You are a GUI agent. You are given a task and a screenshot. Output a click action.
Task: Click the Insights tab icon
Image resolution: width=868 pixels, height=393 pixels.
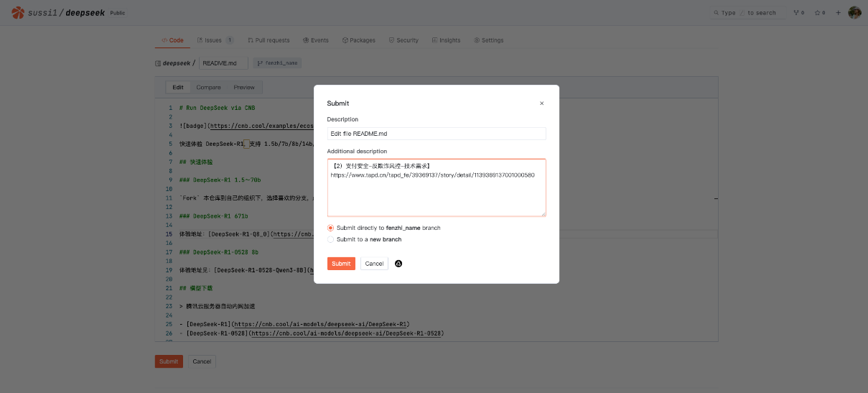(x=435, y=40)
